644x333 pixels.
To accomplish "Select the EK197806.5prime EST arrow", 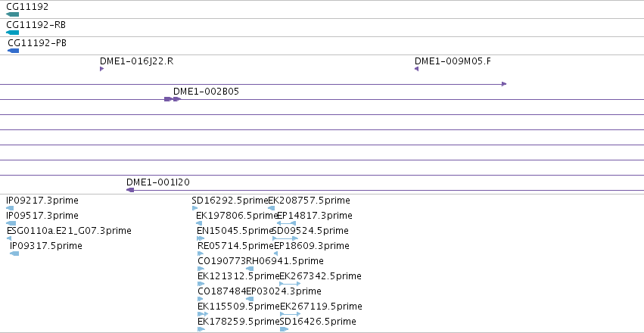I will click(199, 223).
